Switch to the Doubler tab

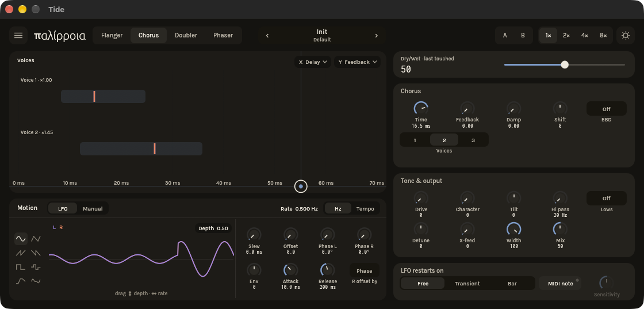click(186, 35)
